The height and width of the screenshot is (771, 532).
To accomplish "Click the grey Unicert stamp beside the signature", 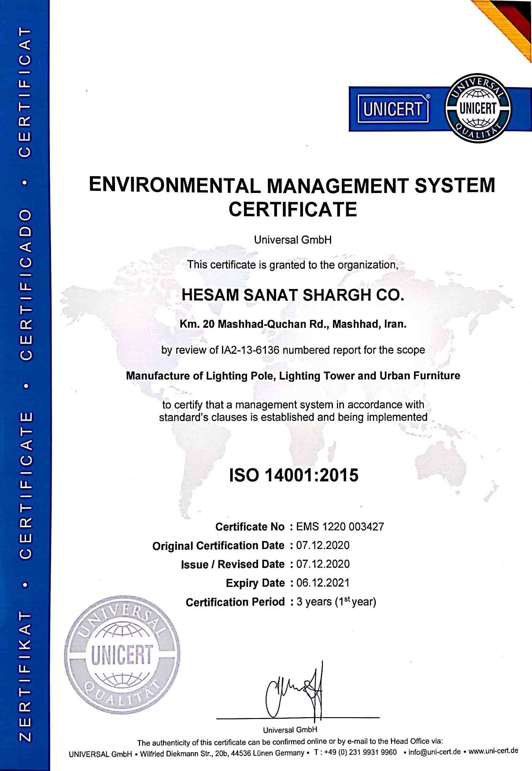I will (x=122, y=654).
